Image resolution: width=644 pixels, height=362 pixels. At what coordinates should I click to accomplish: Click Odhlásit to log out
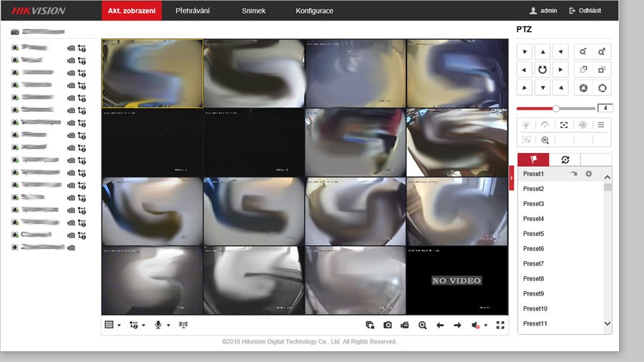[x=585, y=11]
